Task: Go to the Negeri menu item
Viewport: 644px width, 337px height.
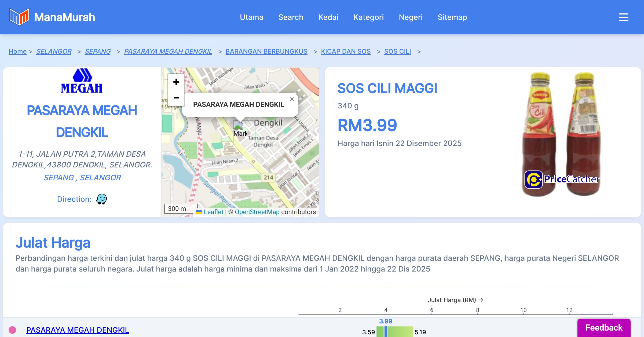Action: click(411, 17)
